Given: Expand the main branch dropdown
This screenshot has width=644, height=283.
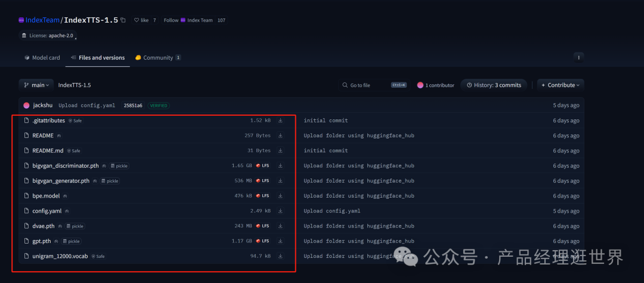Looking at the screenshot, I should point(36,85).
